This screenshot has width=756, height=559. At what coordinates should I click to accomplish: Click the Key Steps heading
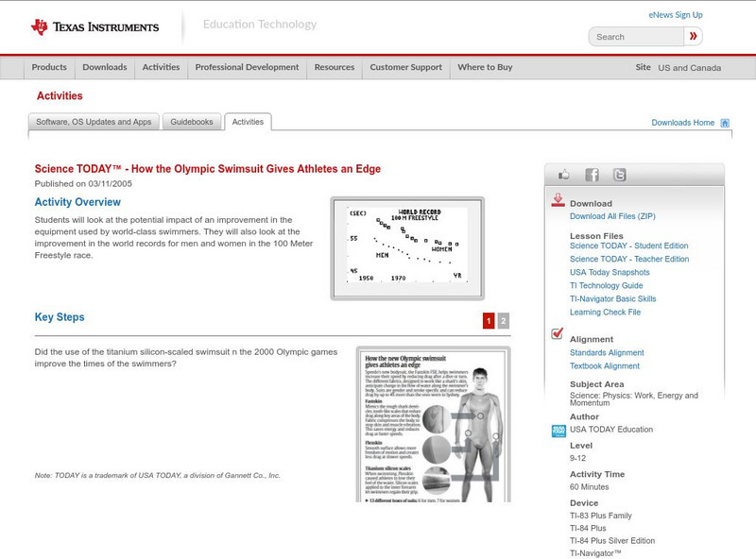(x=60, y=317)
